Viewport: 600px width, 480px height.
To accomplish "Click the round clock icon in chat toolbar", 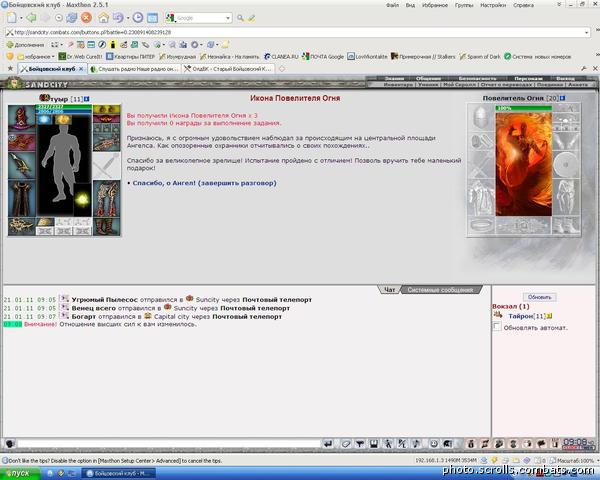I will 434,444.
